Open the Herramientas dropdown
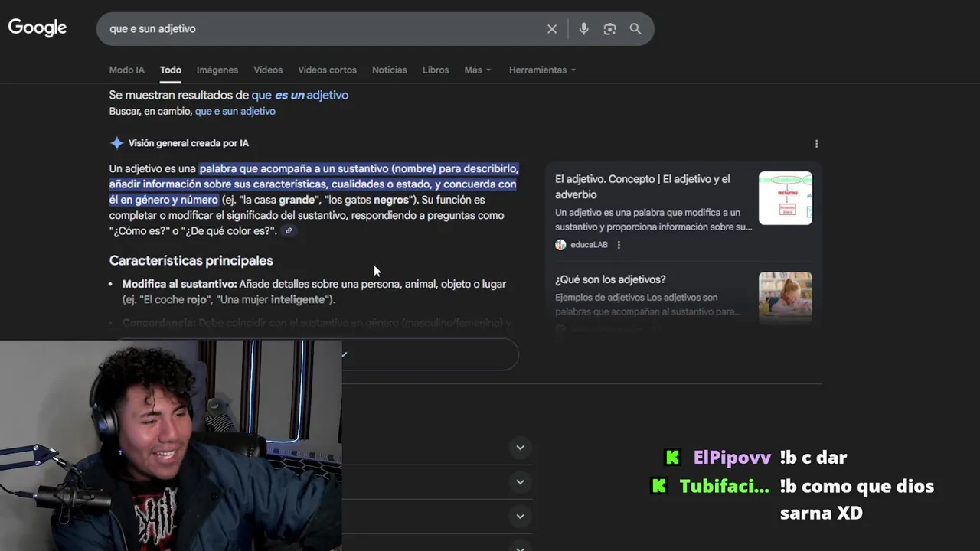This screenshot has width=980, height=551. tap(543, 70)
